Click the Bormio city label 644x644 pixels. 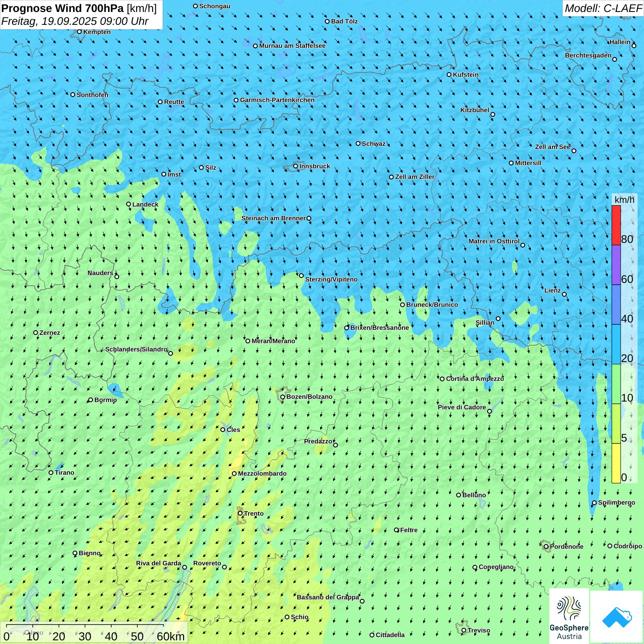[x=105, y=400]
